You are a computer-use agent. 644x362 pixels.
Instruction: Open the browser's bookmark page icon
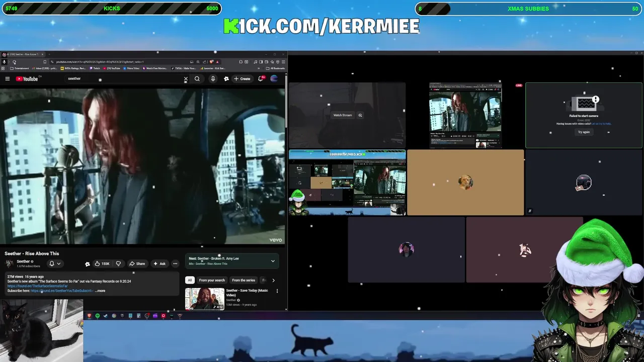click(45, 62)
